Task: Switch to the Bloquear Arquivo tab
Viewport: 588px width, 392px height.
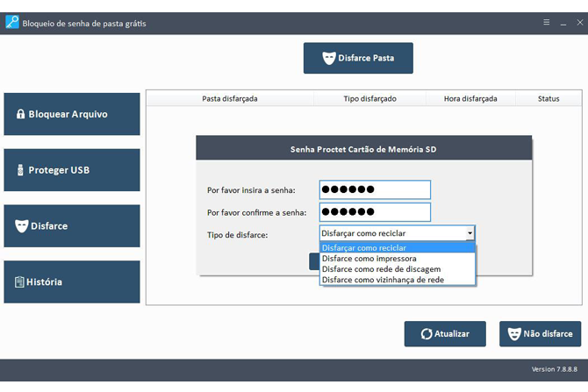Action: [x=68, y=114]
